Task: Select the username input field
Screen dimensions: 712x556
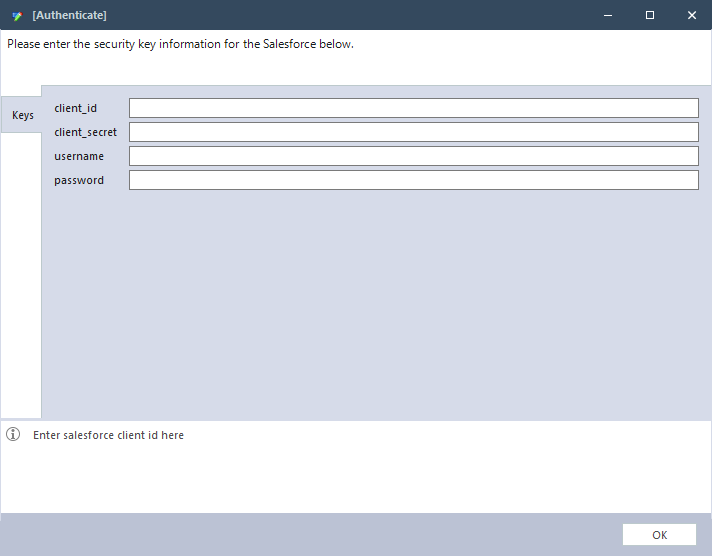Action: (x=414, y=156)
